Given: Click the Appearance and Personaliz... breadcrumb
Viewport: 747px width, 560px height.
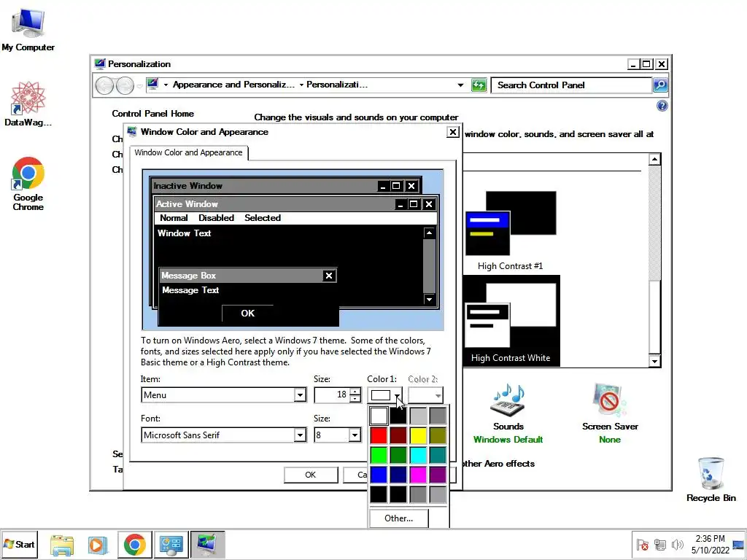Looking at the screenshot, I should tap(233, 85).
